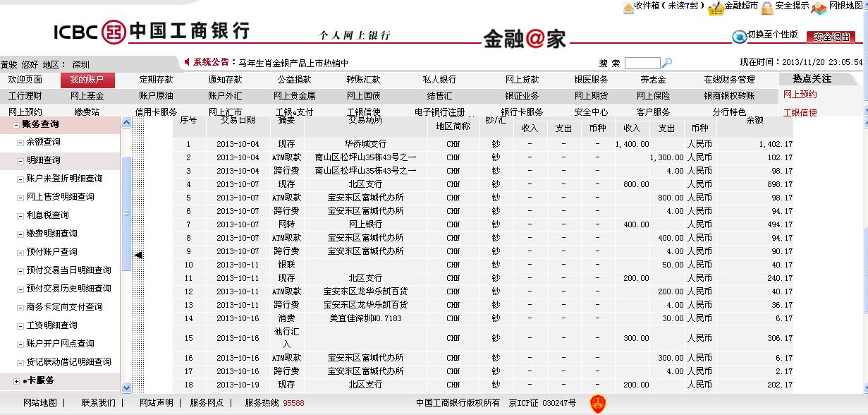Click the 安全提示 link text
This screenshot has width=868, height=415.
pos(792,6)
